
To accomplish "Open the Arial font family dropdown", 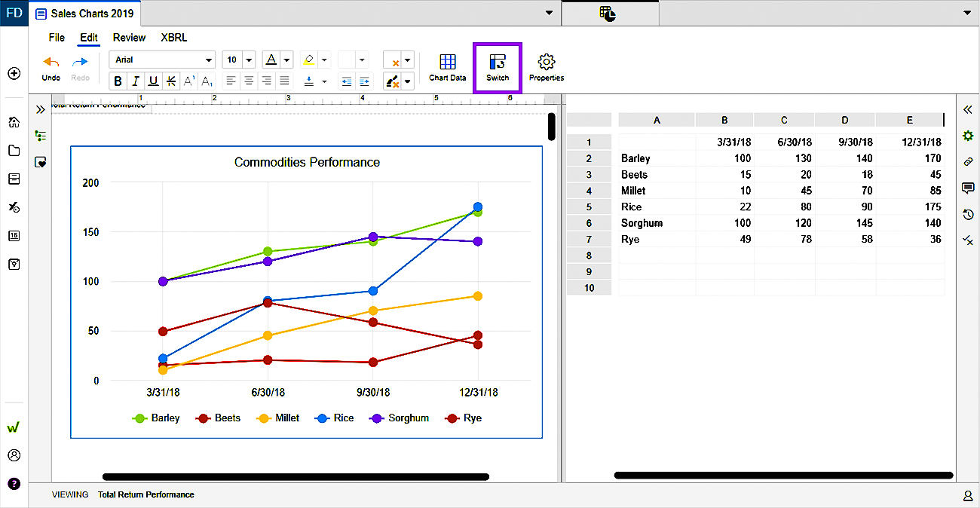I will click(x=162, y=60).
